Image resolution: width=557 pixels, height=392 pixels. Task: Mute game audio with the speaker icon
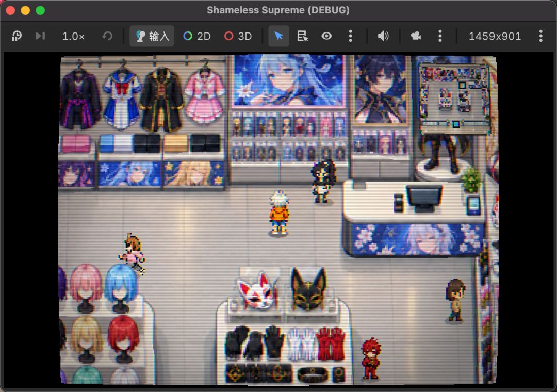coord(383,36)
